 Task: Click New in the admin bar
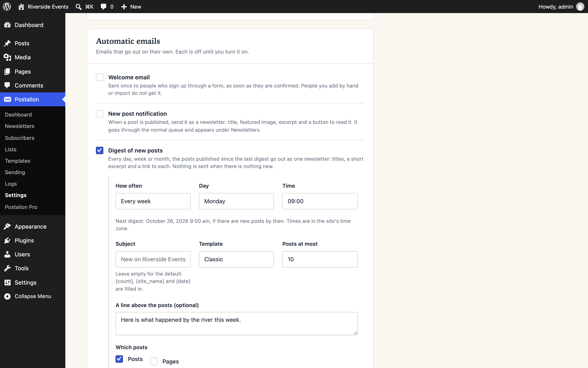[x=136, y=7]
